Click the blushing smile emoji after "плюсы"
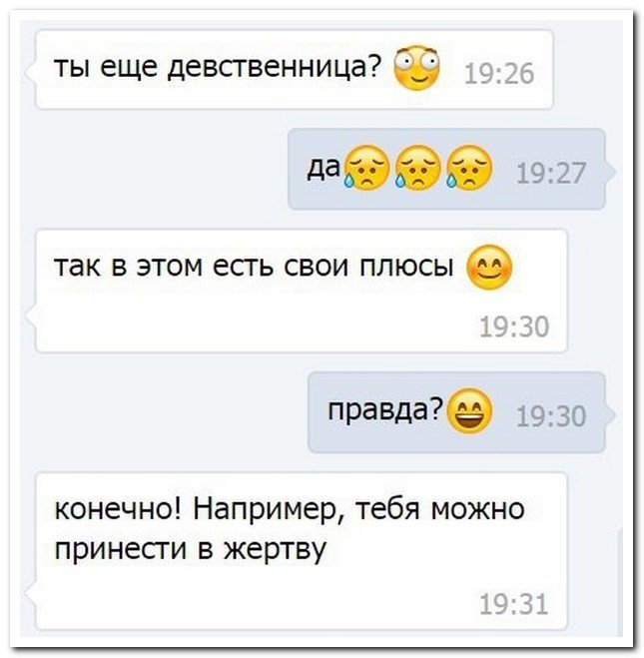Viewport: 644px width, 658px height. (489, 268)
